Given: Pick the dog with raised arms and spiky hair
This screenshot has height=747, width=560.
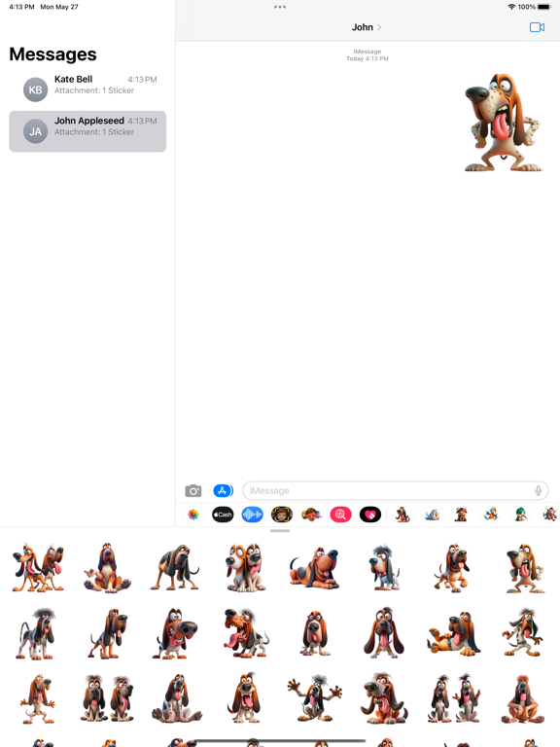Looking at the screenshot, I should (x=315, y=698).
